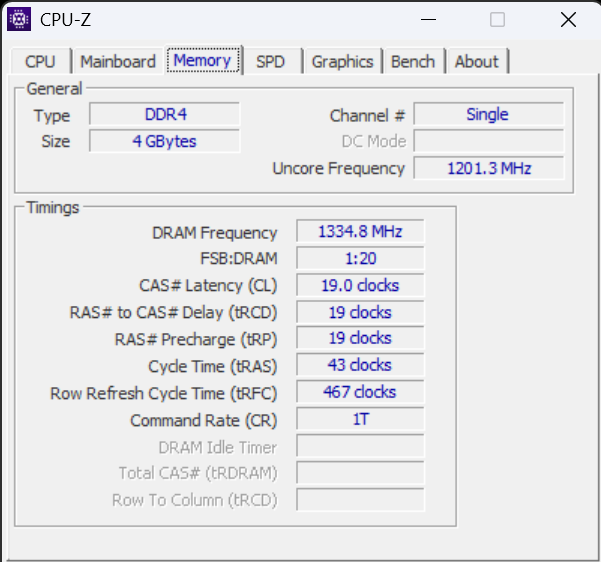Click the Timings group heading

(x=53, y=208)
